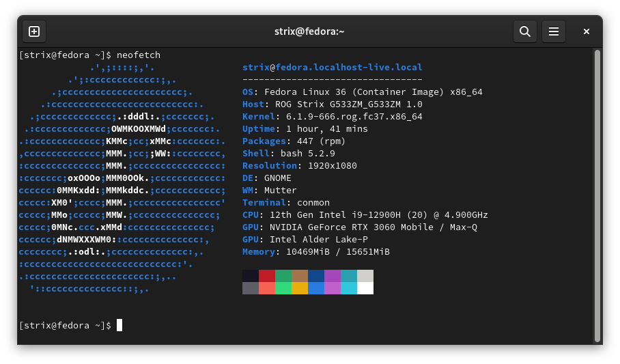The image size is (620, 364).
Task: Click the bright green swatch in bottom row
Action: tap(283, 288)
